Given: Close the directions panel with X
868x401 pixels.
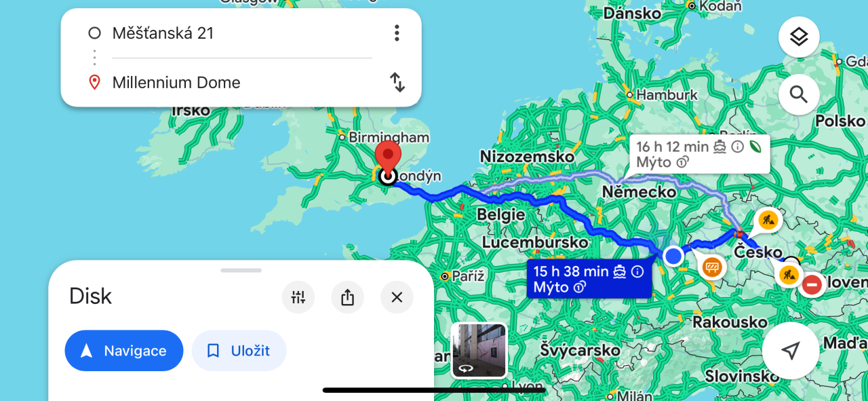Looking at the screenshot, I should pyautogui.click(x=397, y=297).
